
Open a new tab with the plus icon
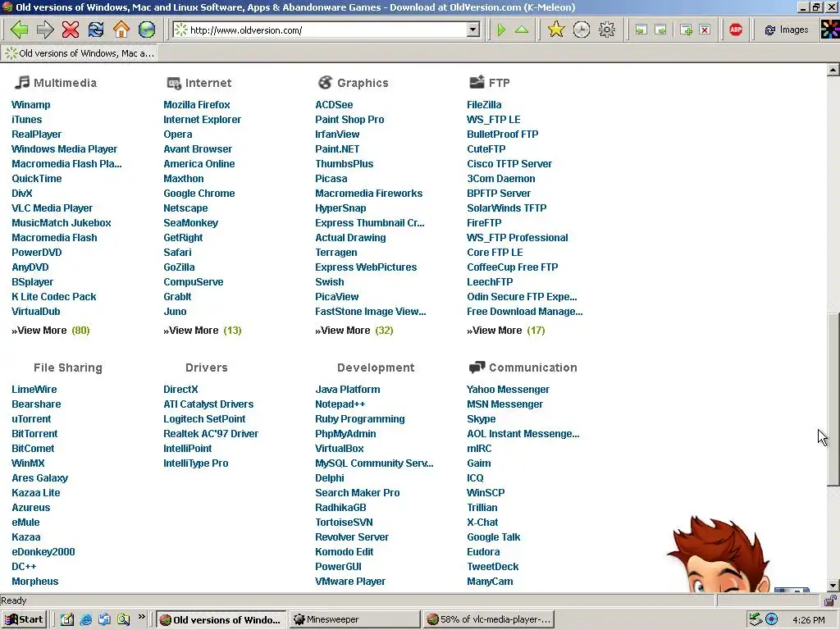pos(686,30)
